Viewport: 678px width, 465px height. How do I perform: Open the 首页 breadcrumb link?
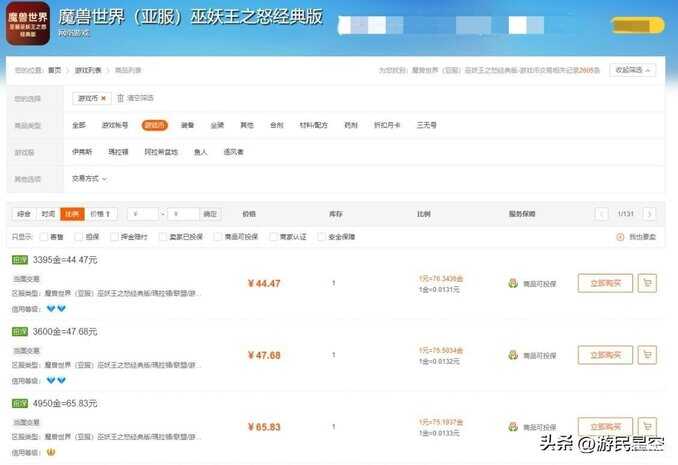point(54,70)
